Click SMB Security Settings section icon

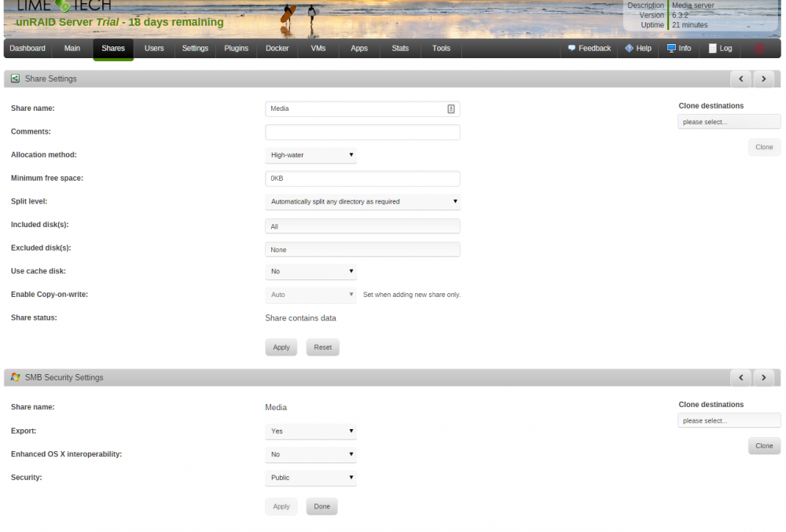click(x=16, y=377)
